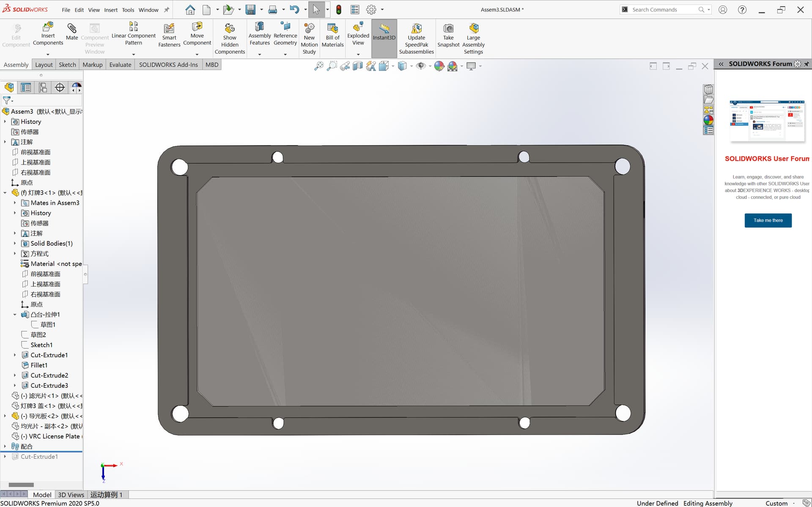Image resolution: width=812 pixels, height=507 pixels.
Task: Click the Help question mark button
Action: click(x=742, y=10)
